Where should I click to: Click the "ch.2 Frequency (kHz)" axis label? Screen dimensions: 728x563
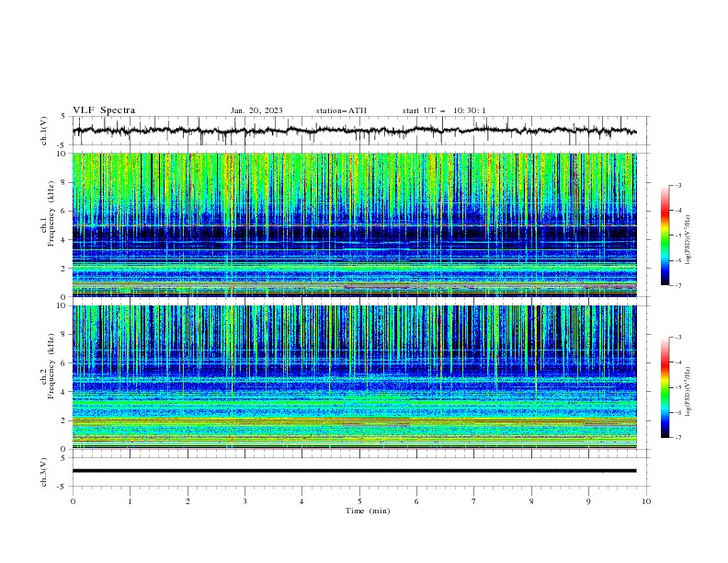[x=48, y=365]
